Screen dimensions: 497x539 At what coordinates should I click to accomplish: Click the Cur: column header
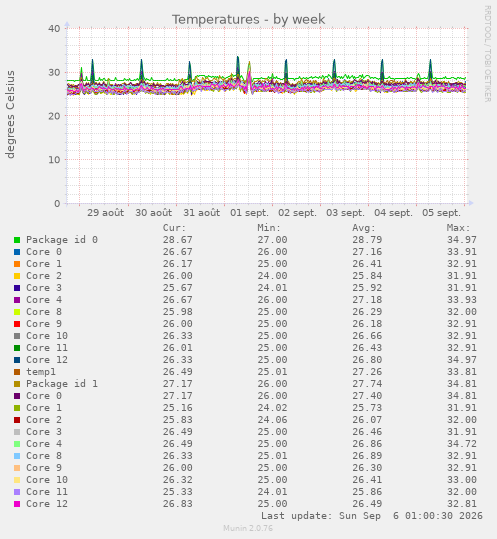(x=174, y=228)
